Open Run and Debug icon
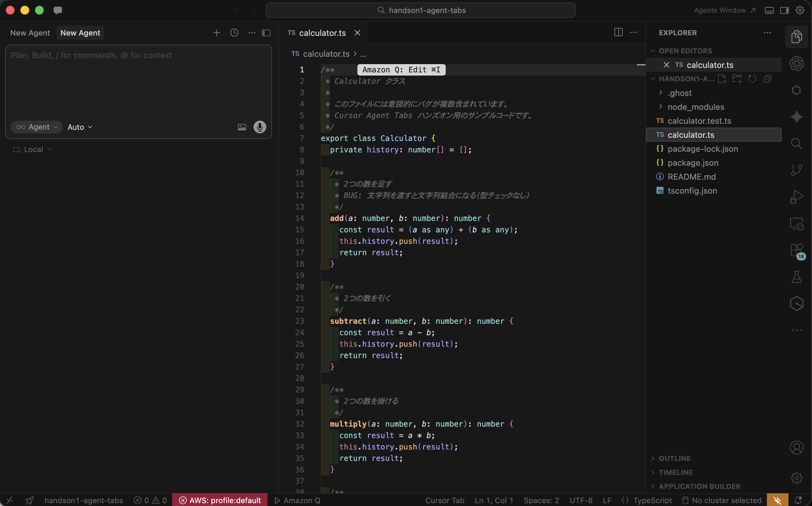The height and width of the screenshot is (506, 812). tap(796, 197)
